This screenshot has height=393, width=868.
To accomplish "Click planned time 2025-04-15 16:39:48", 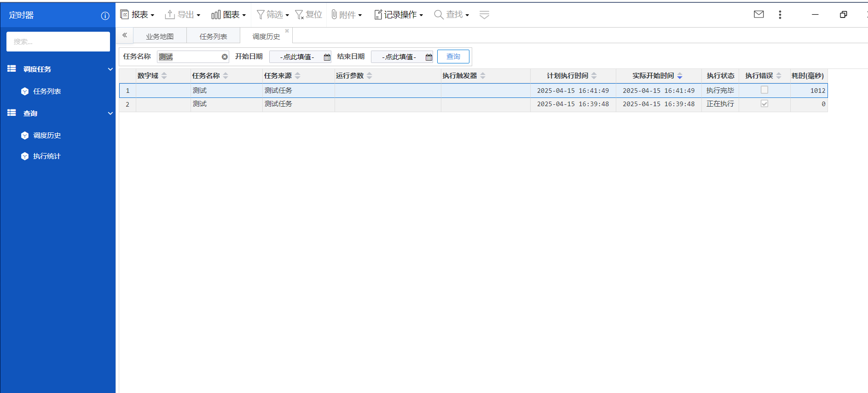I will point(573,104).
